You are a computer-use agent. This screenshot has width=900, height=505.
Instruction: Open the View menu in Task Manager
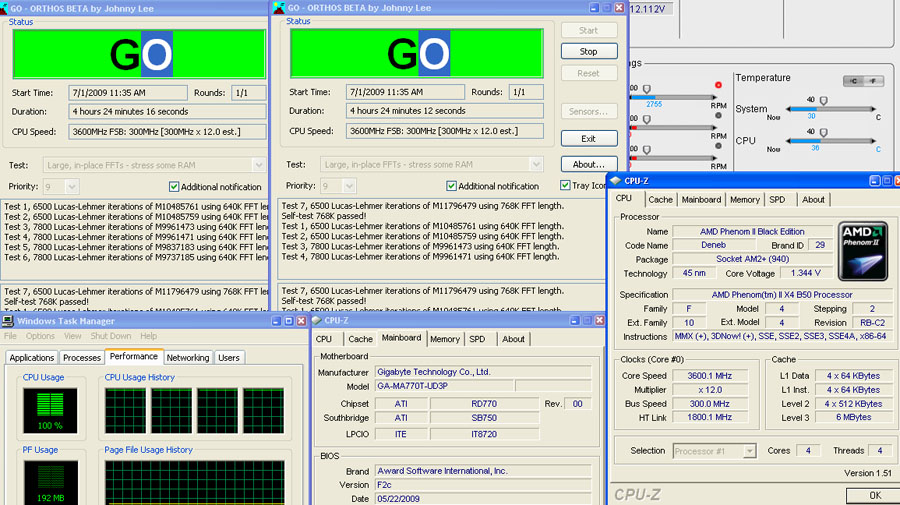pos(72,336)
